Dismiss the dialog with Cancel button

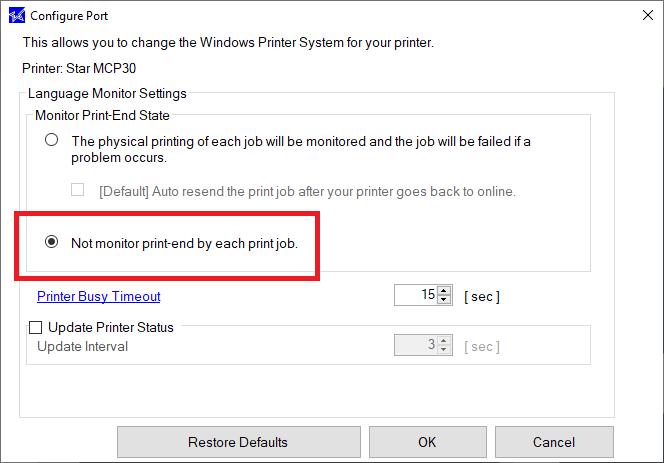coord(554,442)
